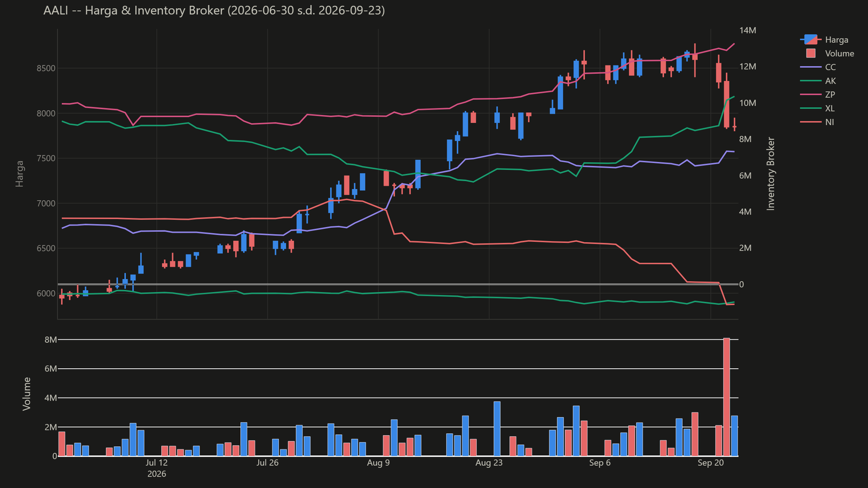Viewport: 868px width, 488px height.
Task: Click the Sep 6 date tick label
Action: pyautogui.click(x=600, y=463)
